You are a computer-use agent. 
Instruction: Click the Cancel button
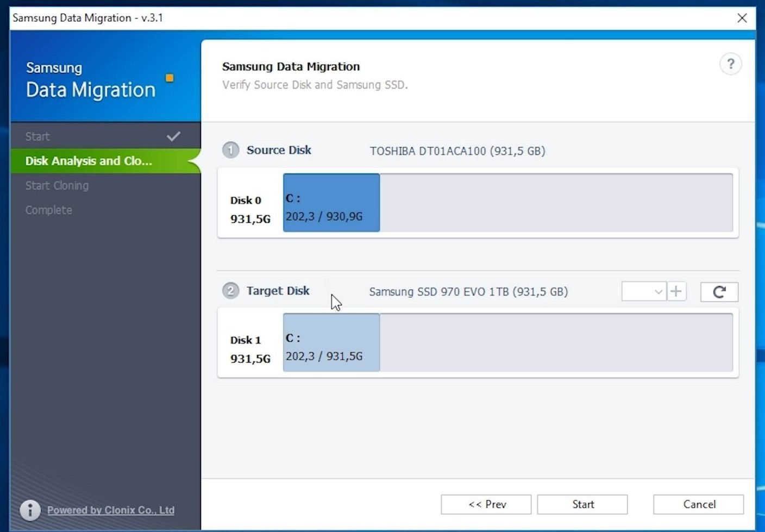click(x=699, y=504)
